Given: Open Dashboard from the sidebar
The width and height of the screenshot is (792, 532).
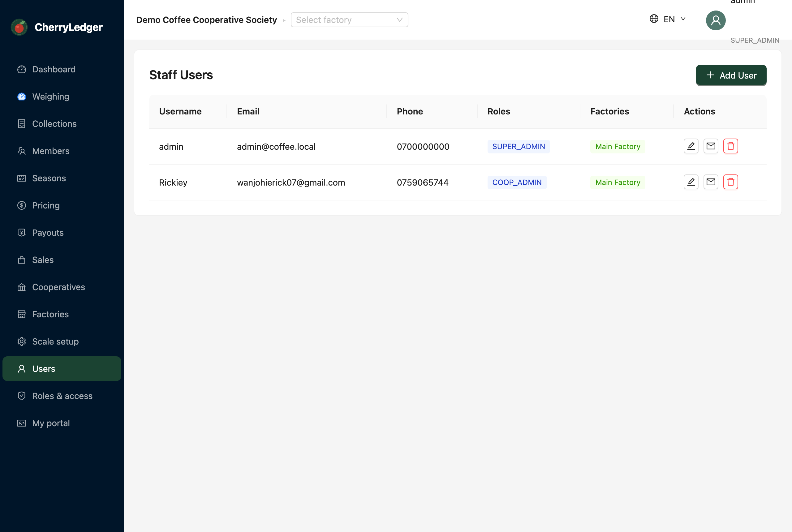Looking at the screenshot, I should coord(62,69).
